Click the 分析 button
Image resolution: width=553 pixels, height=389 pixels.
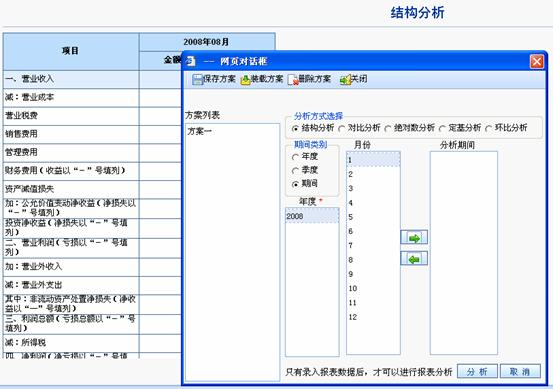[x=477, y=371]
